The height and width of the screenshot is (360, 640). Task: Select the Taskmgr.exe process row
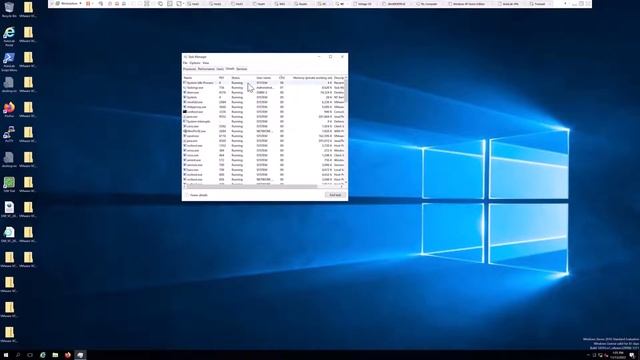click(264, 88)
